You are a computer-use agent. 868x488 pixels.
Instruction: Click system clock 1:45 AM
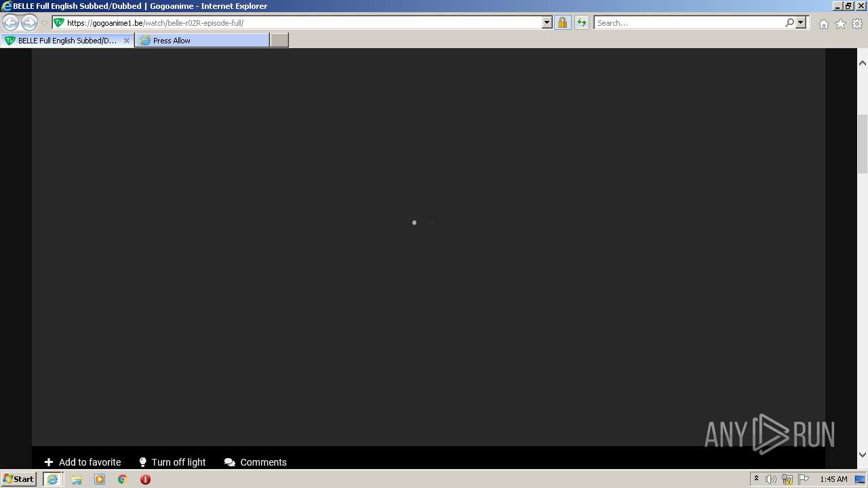coord(833,479)
